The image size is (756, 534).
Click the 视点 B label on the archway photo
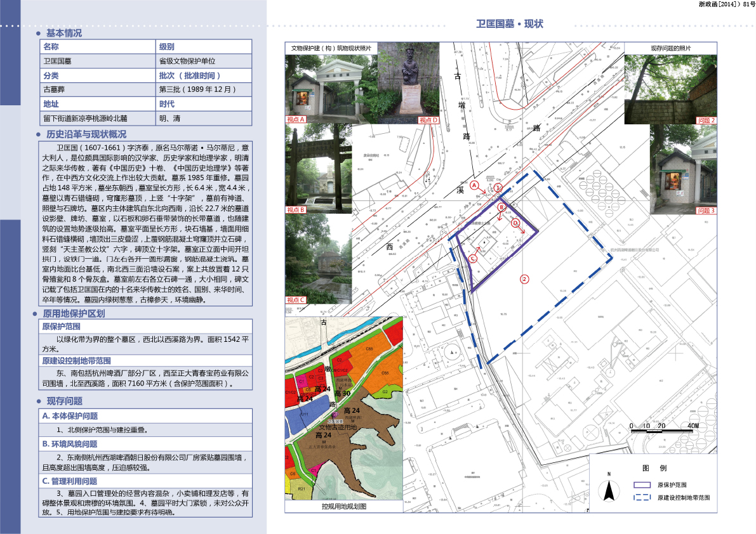296,209
